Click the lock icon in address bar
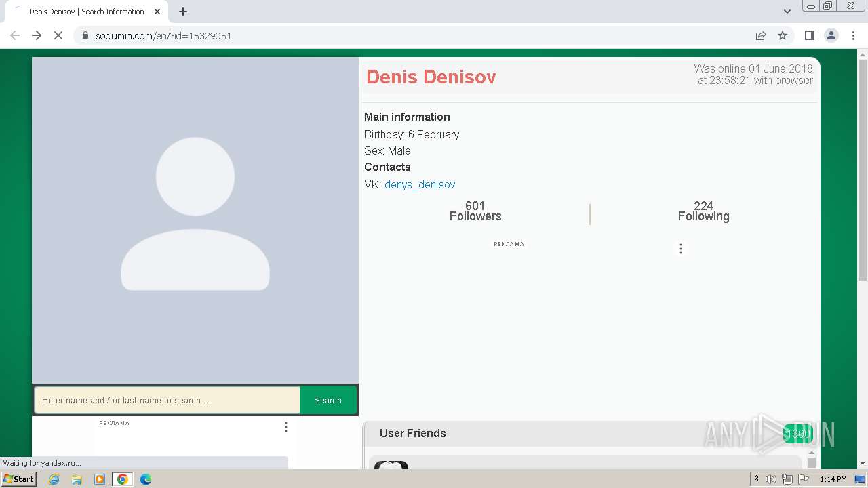Viewport: 868px width, 488px height. (85, 35)
